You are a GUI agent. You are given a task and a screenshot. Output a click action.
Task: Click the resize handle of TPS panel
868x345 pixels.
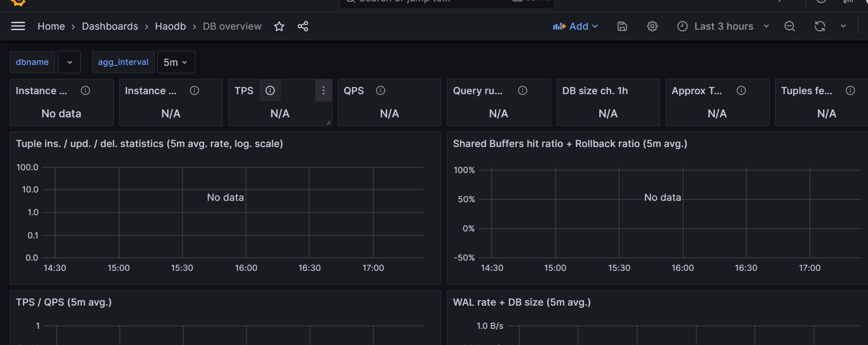[328, 122]
